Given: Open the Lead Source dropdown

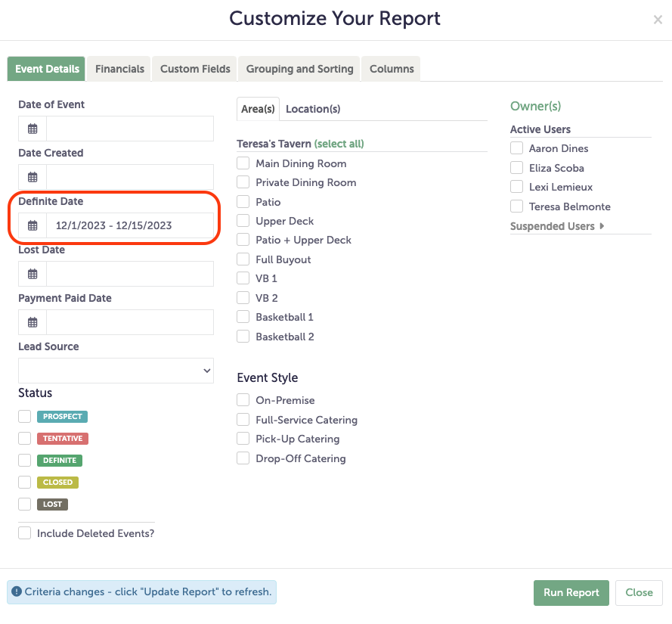Looking at the screenshot, I should point(116,371).
